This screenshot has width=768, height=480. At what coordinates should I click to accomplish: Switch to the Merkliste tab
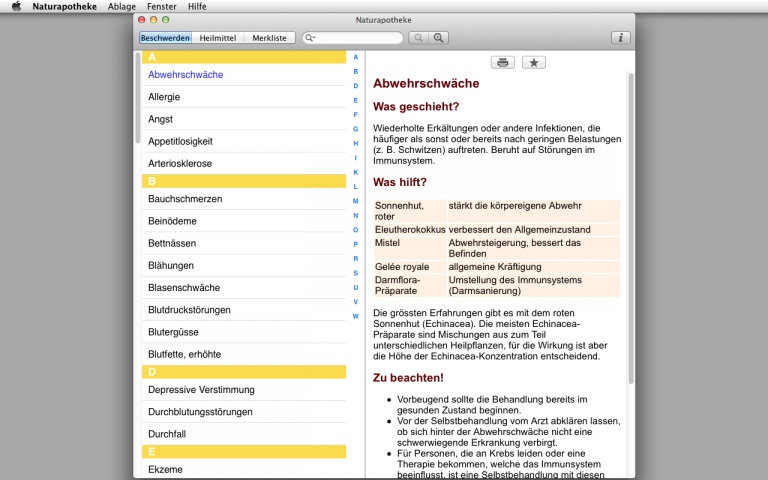pos(269,38)
